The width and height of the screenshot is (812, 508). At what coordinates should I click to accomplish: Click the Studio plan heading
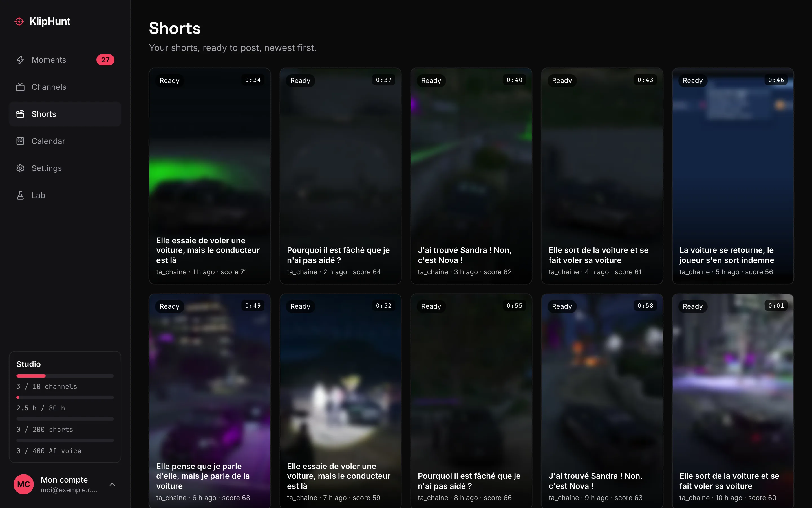pyautogui.click(x=28, y=364)
